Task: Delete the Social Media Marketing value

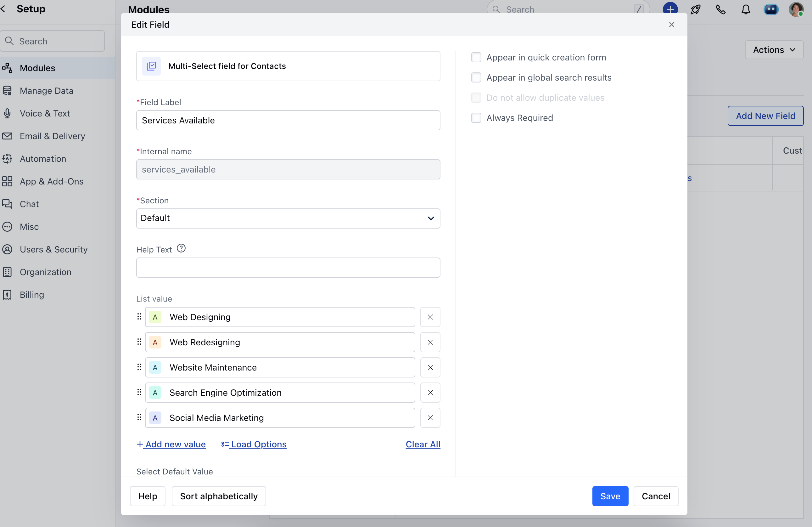Action: (430, 418)
